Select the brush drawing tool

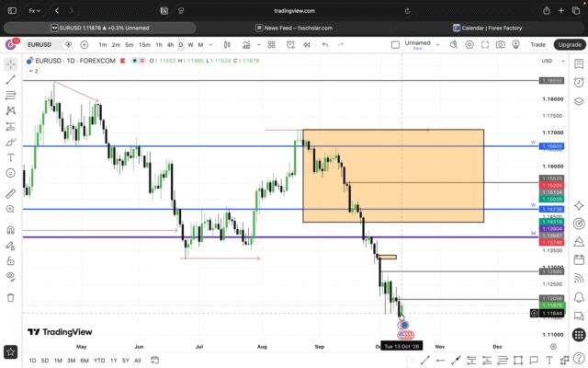click(10, 142)
